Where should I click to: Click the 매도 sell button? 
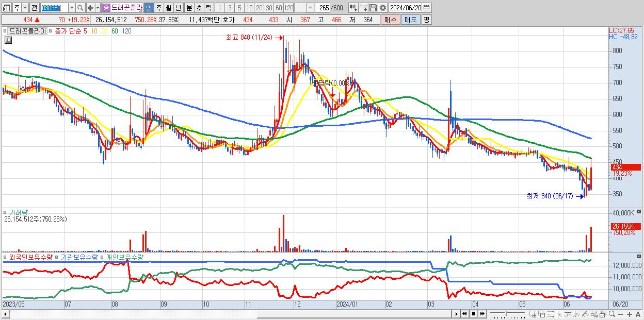410,20
